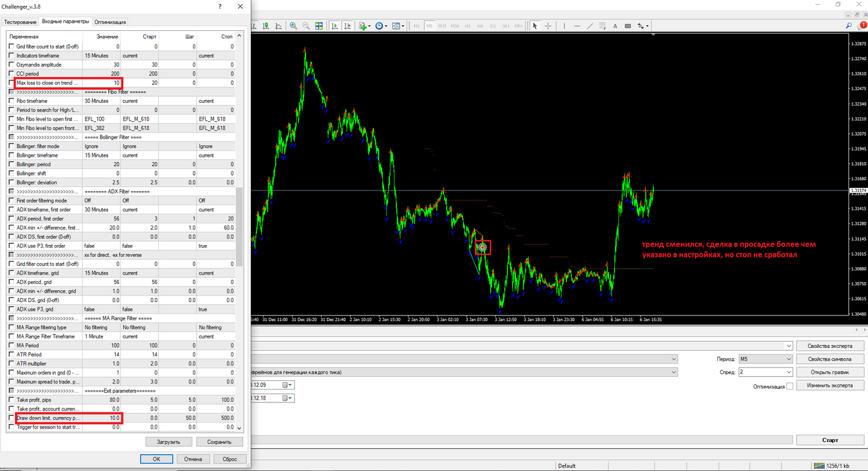Open the chart Templates icon

tap(397, 26)
